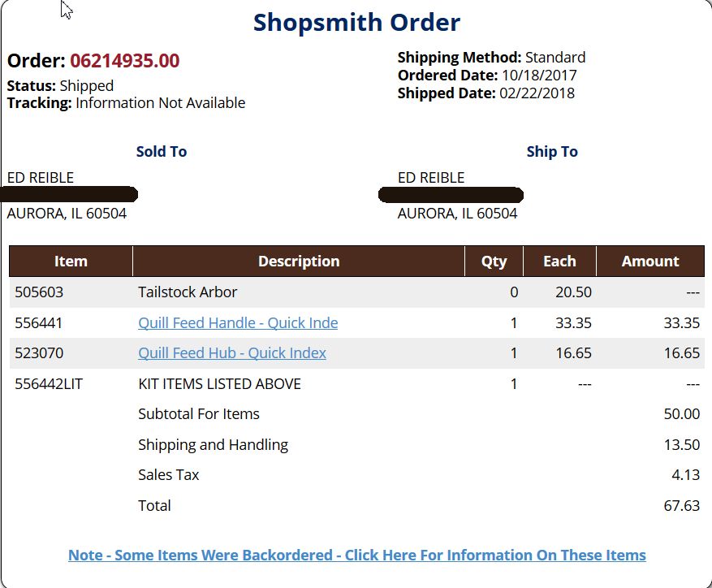712x588 pixels.
Task: Select the Qty column header
Action: (494, 262)
